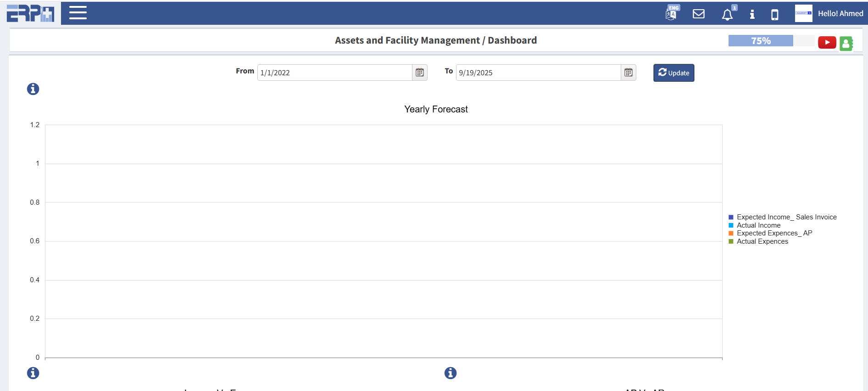This screenshot has height=391, width=868.
Task: Open the hamburger navigation menu
Action: [x=78, y=13]
